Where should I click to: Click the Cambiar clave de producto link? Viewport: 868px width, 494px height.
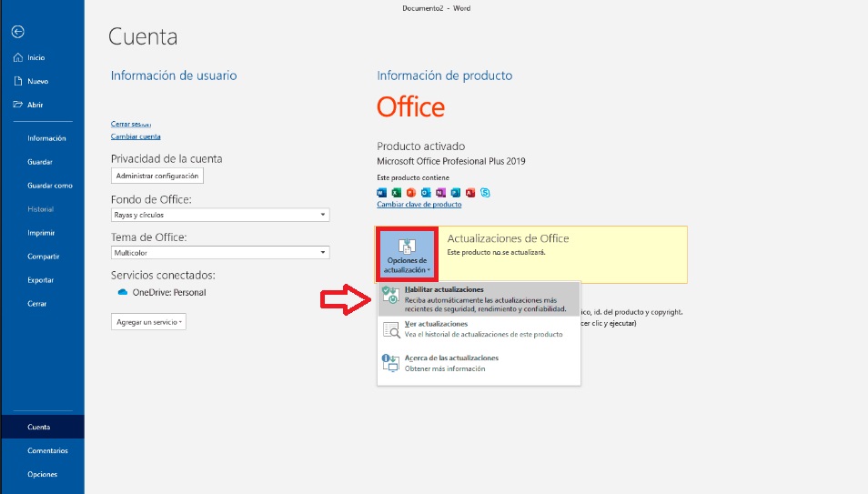tap(419, 205)
